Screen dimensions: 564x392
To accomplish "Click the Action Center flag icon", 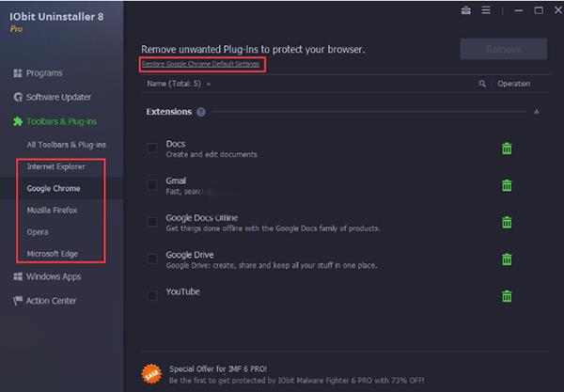I will 18,301.
